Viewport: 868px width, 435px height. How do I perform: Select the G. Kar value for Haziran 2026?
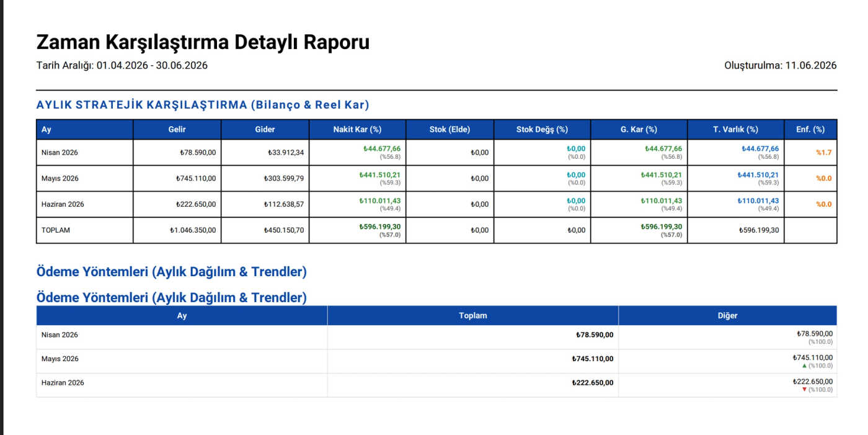point(662,201)
